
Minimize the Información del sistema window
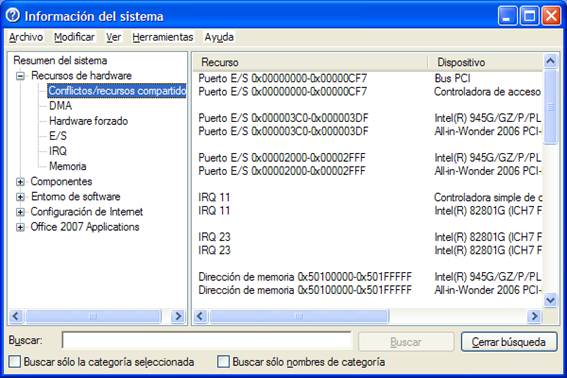click(x=507, y=16)
